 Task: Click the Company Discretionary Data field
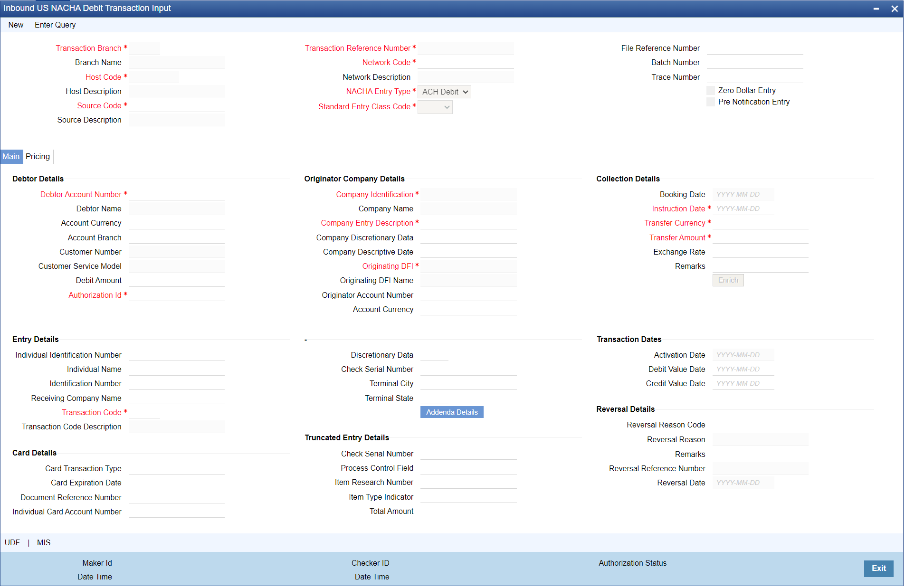tap(468, 237)
